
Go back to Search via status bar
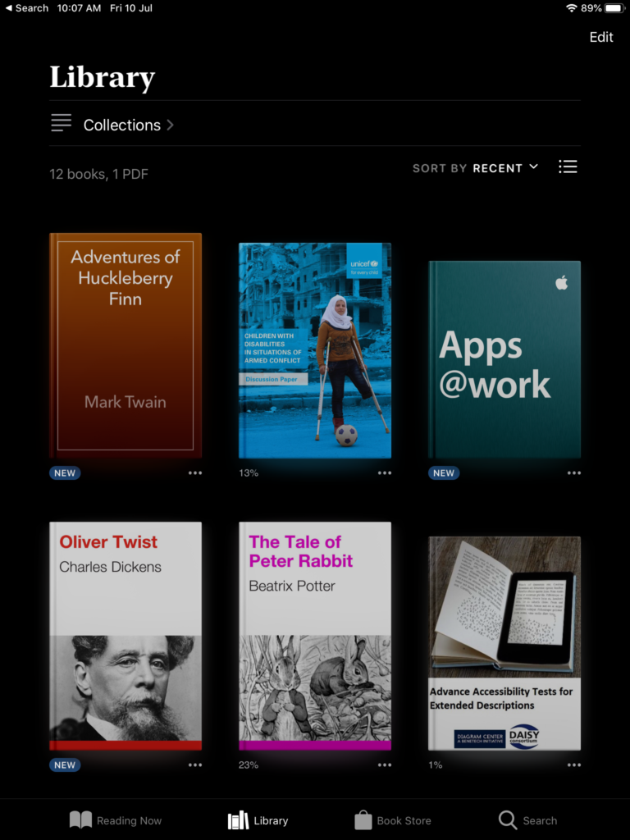(27, 8)
